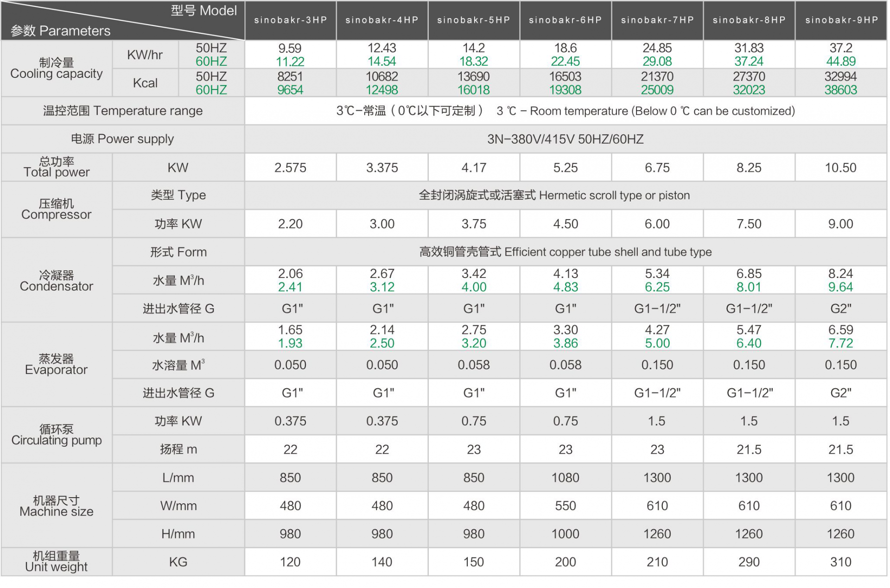Screen dimensions: 890x588
Task: Click compressor power value 3.75
Action: tap(474, 224)
